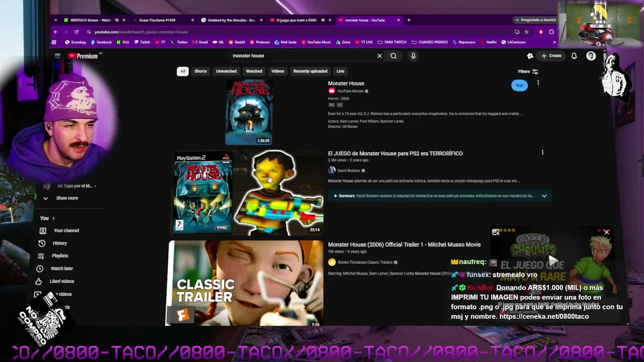Close the Grabbed by the Ghoulies miniplayer
The width and height of the screenshot is (644, 362).
pos(606,232)
